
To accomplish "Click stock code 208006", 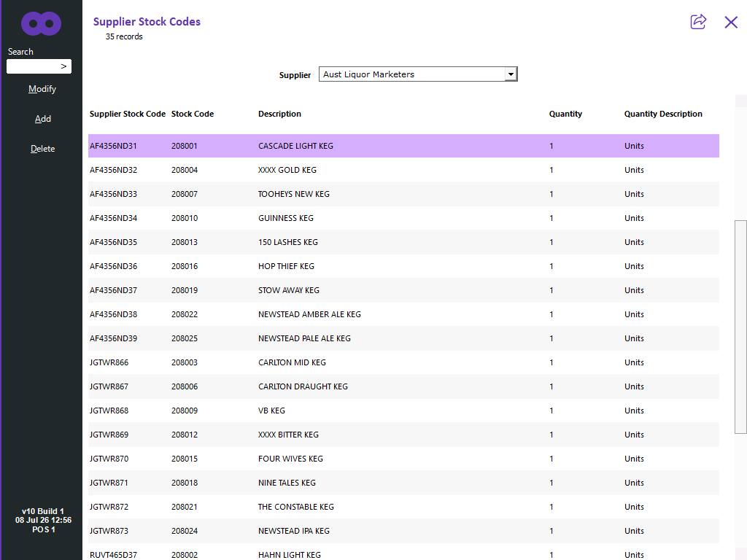I will (185, 386).
